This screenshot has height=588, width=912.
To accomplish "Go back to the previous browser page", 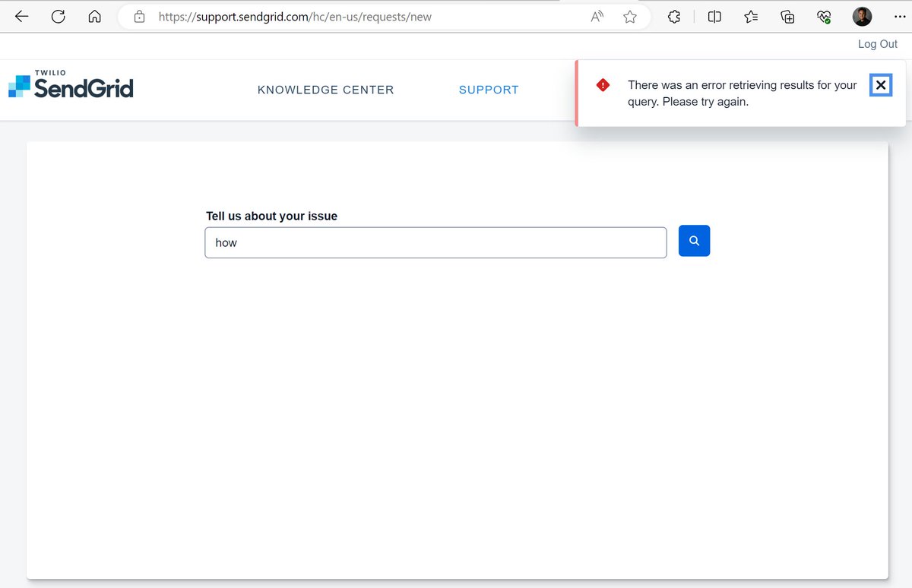I will click(x=21, y=17).
